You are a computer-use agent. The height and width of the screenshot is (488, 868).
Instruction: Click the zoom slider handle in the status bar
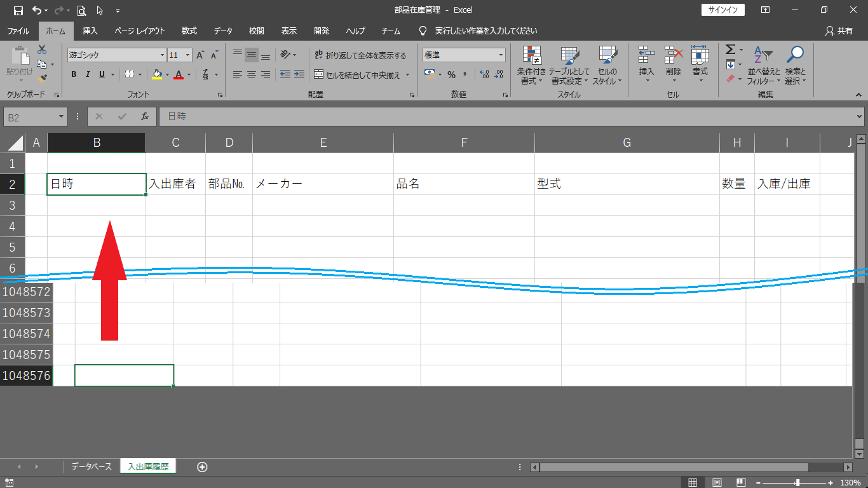coord(797,483)
